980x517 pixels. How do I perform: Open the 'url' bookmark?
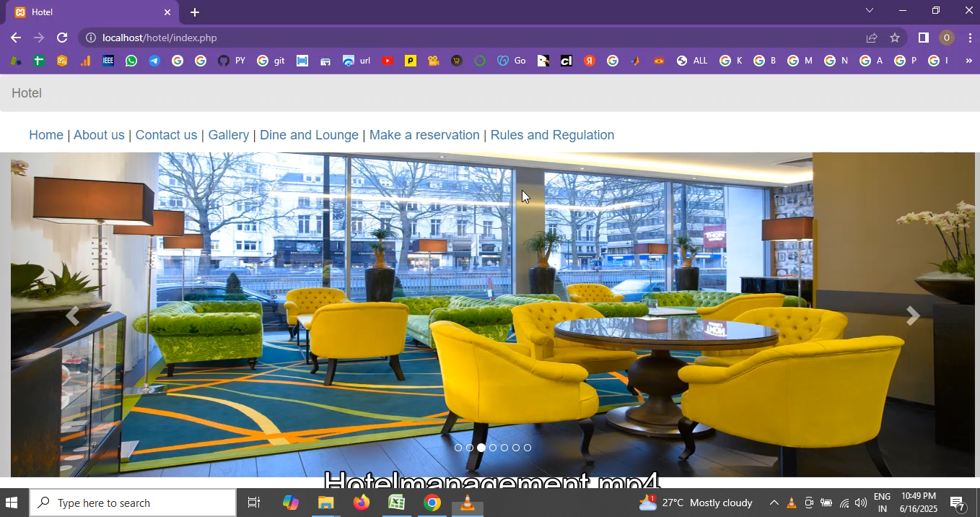(x=356, y=61)
